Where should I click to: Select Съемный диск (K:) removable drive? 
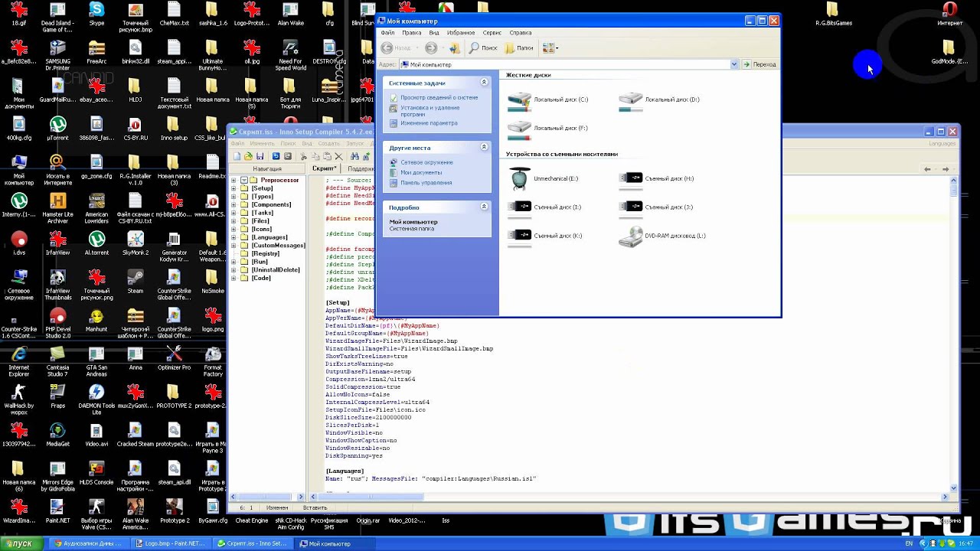point(519,236)
